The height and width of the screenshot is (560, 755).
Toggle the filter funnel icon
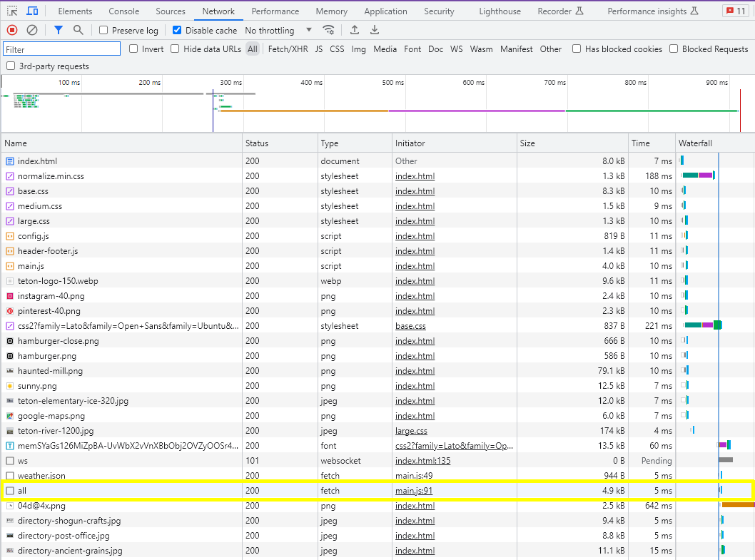coord(59,30)
